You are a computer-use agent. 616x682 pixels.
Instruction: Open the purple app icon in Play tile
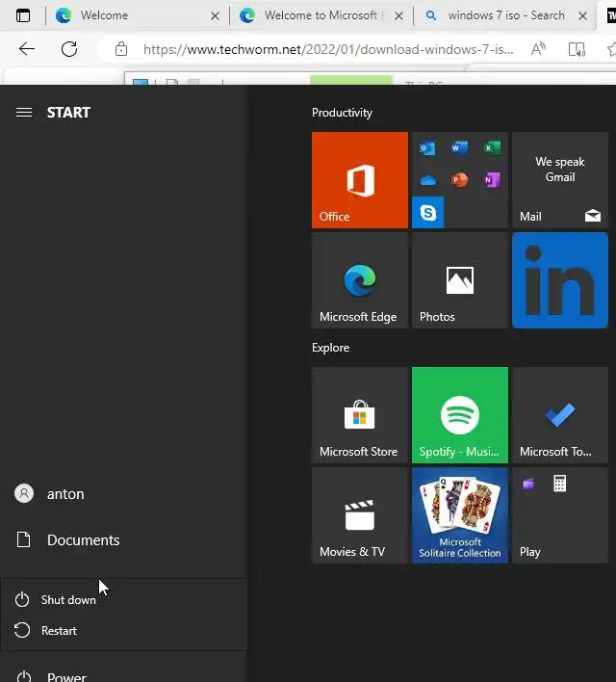pos(528,484)
